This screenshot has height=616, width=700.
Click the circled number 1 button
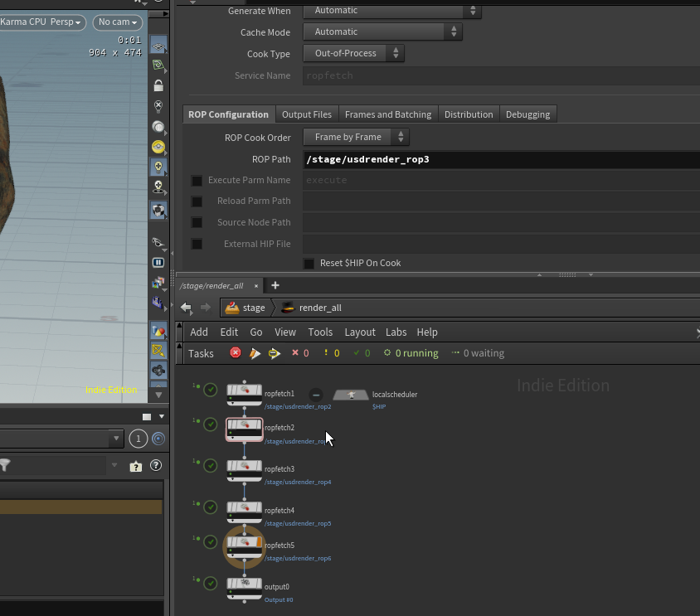tap(139, 439)
